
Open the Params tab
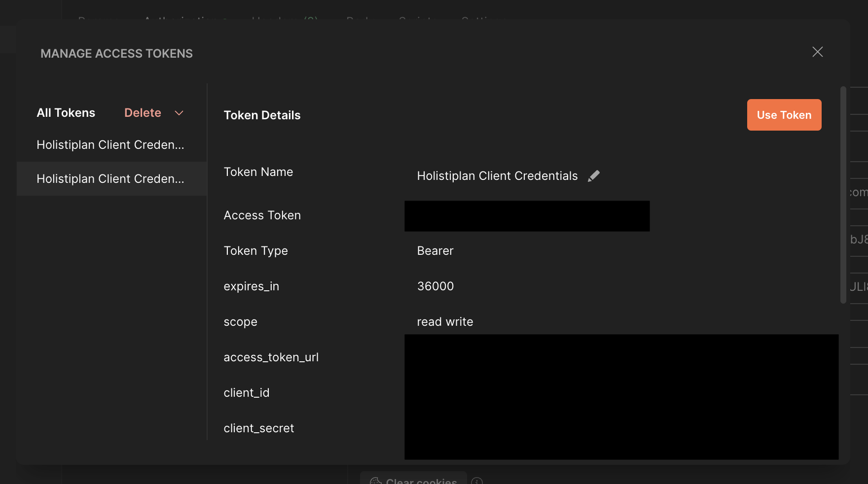click(x=98, y=20)
